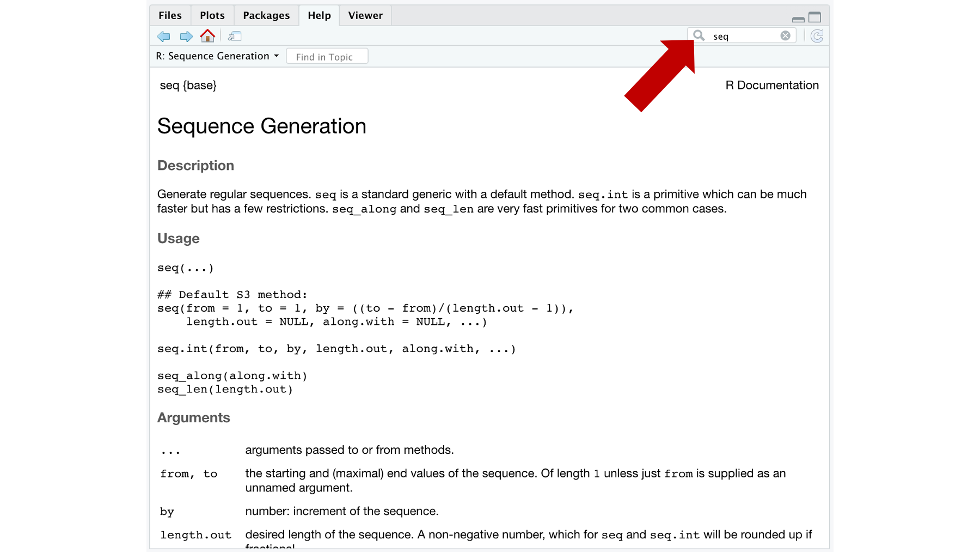Click the 'from, to' argument name
This screenshot has height=552, width=980.
point(188,474)
